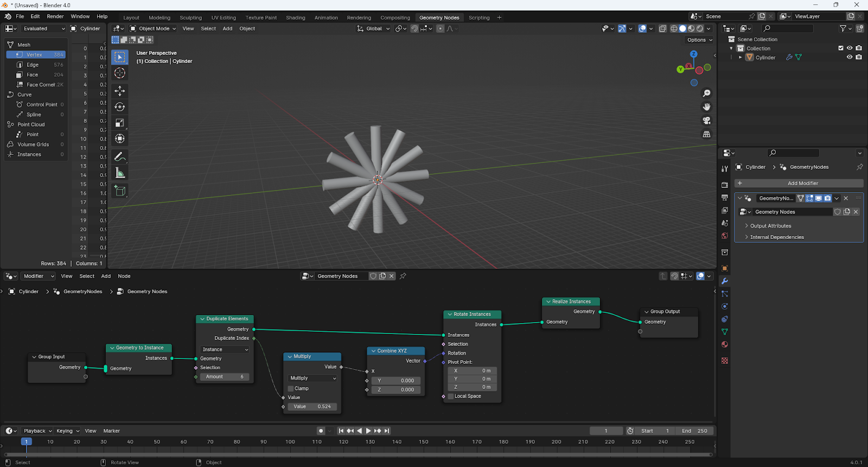Viewport: 868px width, 467px height.
Task: Activate the Rotate tool
Action: [x=120, y=107]
